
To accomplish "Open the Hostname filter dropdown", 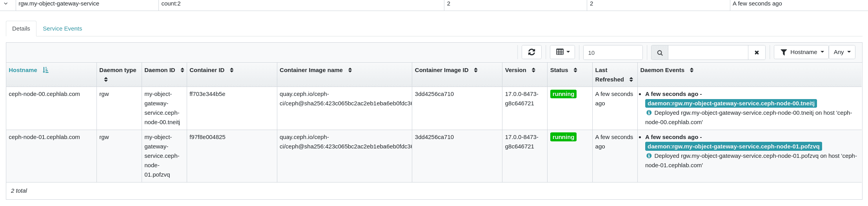I will click(x=801, y=52).
